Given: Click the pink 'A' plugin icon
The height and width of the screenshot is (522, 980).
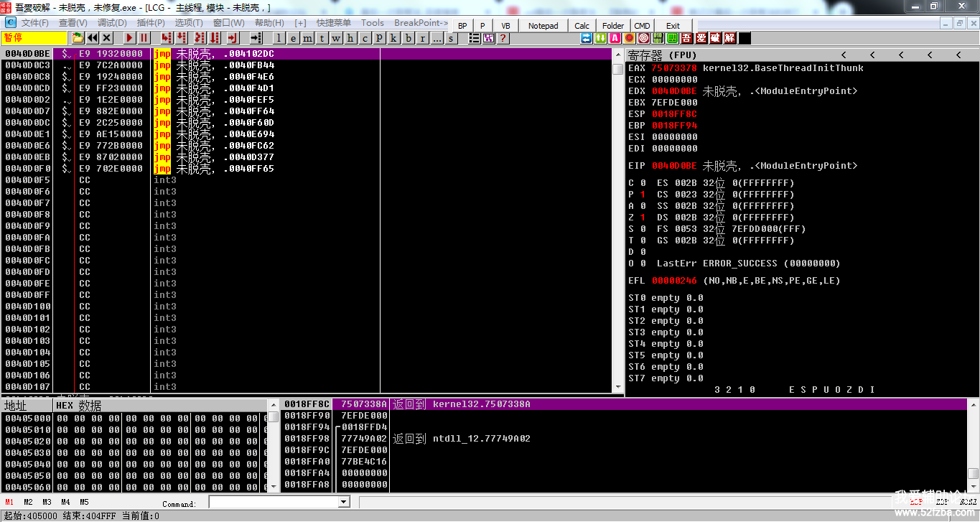Looking at the screenshot, I should (x=615, y=38).
